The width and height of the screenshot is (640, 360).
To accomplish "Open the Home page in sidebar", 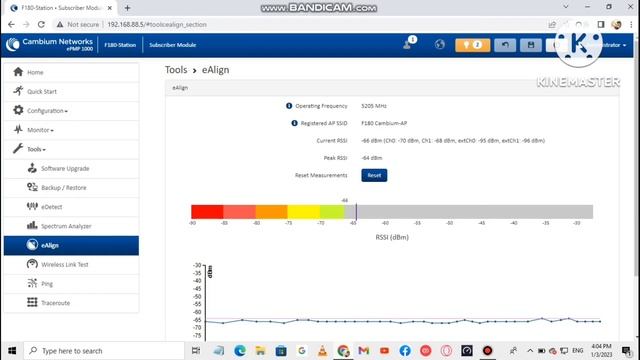I will point(71,72).
